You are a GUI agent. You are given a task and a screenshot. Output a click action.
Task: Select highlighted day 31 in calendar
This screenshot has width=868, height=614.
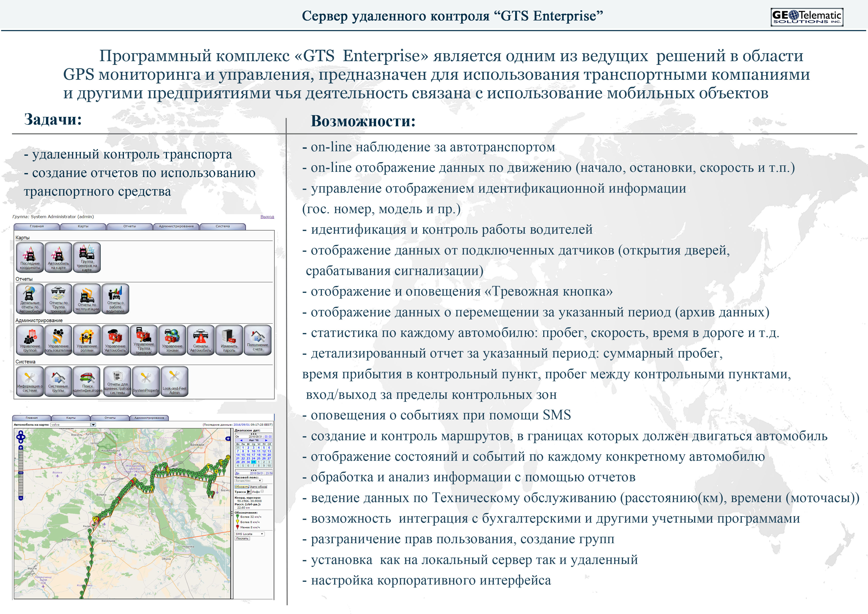(253, 462)
